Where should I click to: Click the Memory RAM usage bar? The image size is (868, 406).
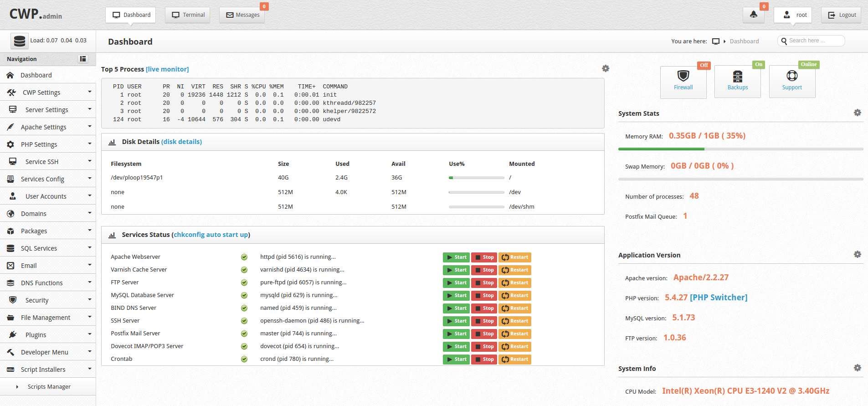pos(740,149)
